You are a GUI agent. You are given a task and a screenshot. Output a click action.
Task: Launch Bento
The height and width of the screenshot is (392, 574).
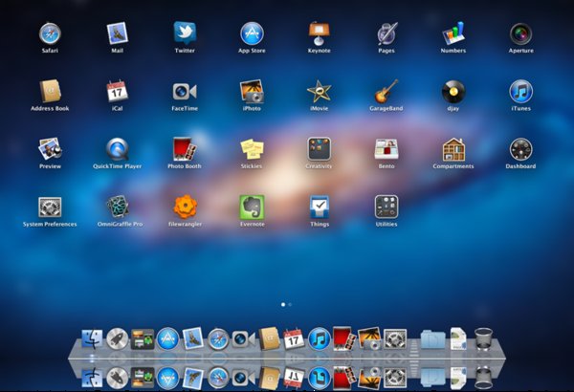pyautogui.click(x=386, y=149)
